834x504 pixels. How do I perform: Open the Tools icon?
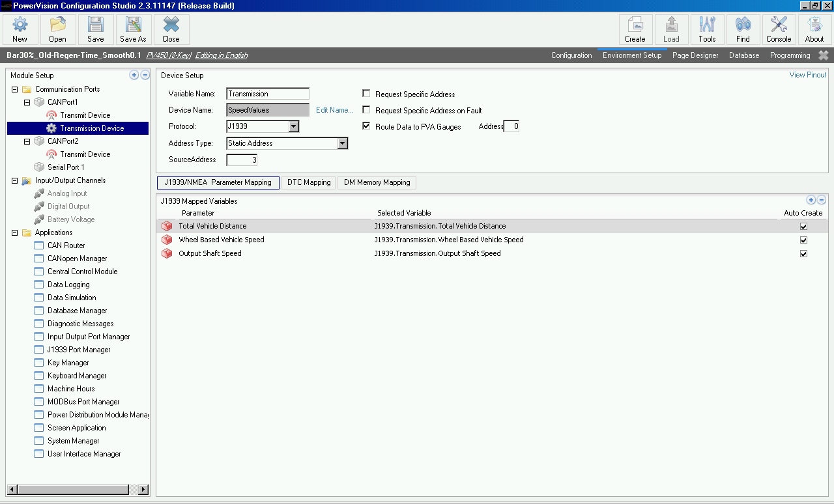point(707,30)
